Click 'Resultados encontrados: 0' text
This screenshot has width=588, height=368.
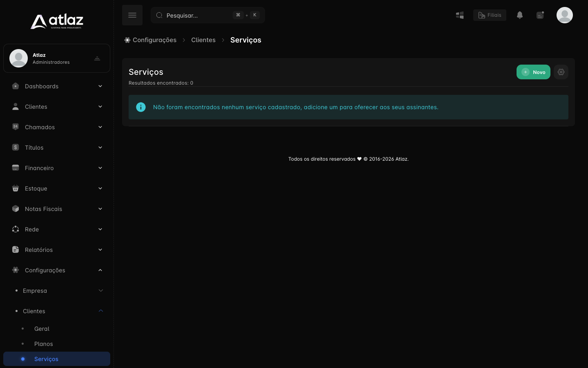(x=161, y=83)
